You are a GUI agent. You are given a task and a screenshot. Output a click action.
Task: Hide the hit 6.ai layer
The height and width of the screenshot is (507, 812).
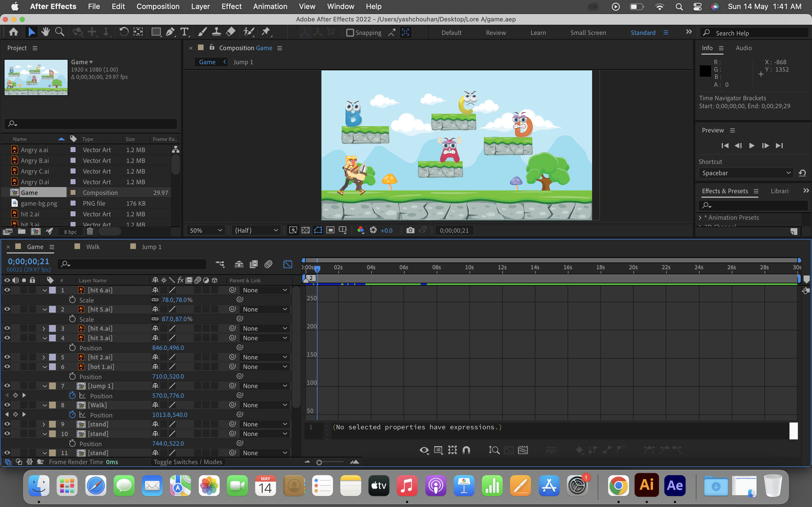tap(7, 290)
